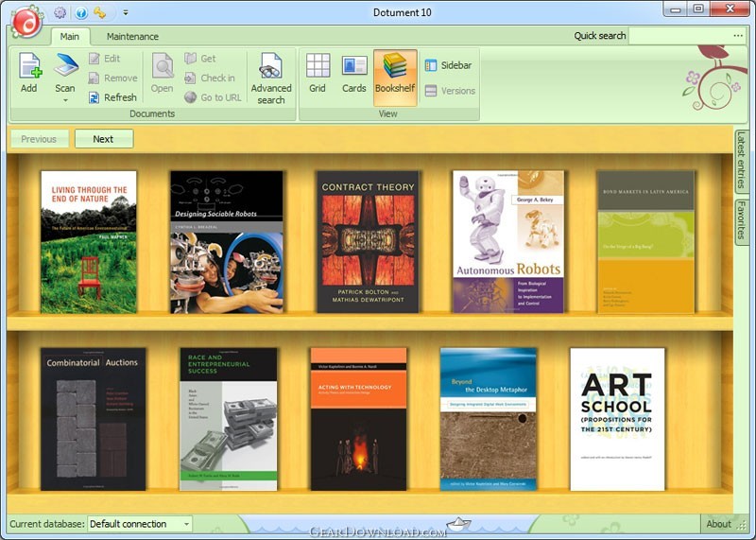
Task: Open the Main ribbon tab
Action: coord(70,36)
